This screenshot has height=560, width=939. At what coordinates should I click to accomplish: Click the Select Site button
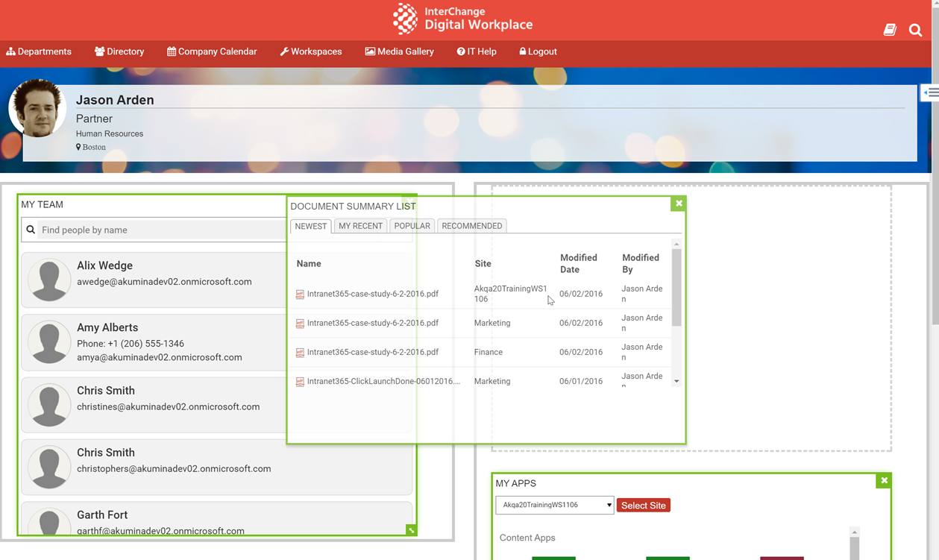coord(644,506)
